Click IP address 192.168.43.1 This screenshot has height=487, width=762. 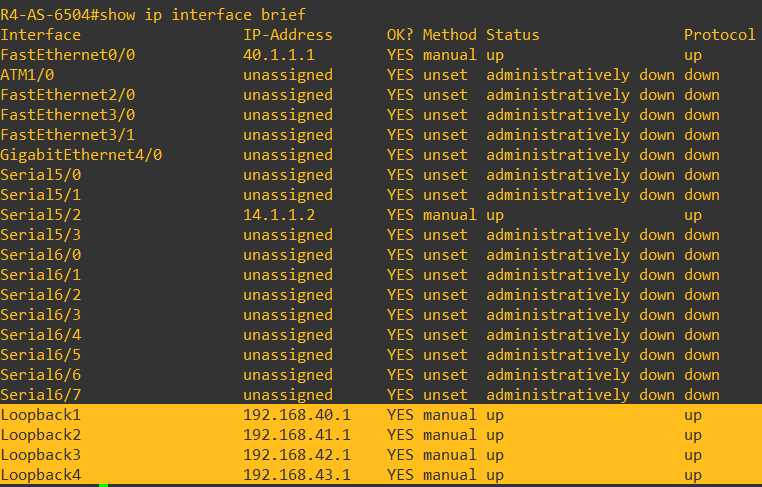(296, 475)
